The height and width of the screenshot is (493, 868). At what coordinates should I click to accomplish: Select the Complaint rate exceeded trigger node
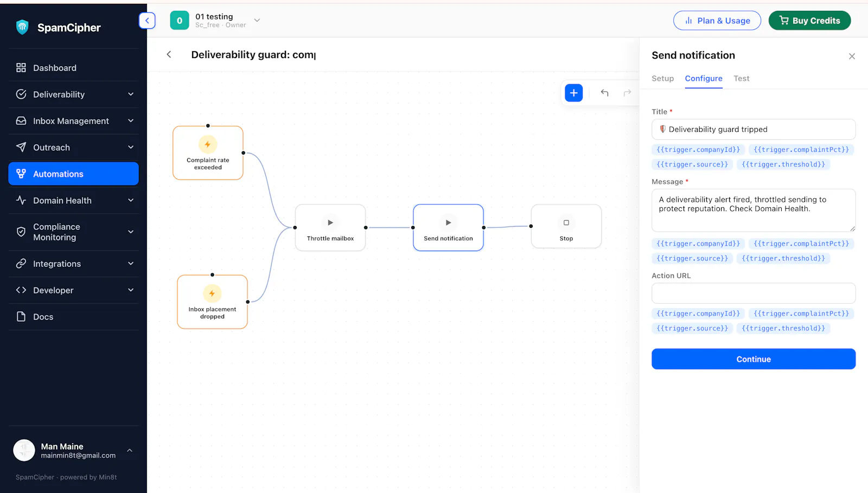coord(208,153)
